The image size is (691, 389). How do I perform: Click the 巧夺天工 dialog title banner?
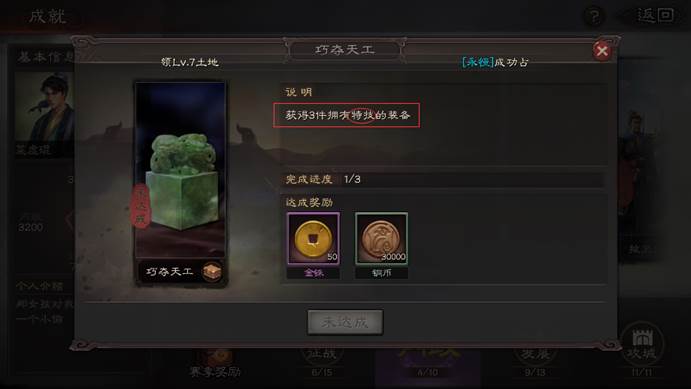[x=345, y=50]
